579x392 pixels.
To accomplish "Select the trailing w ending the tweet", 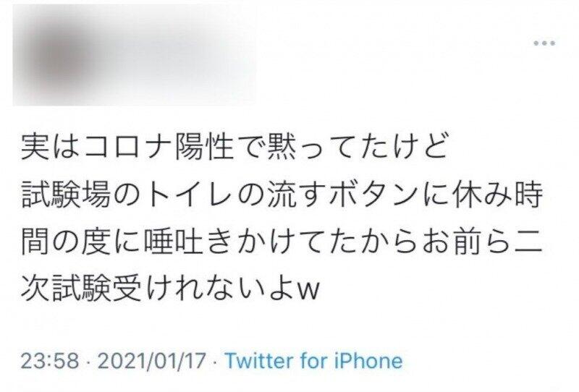I will click(308, 292).
